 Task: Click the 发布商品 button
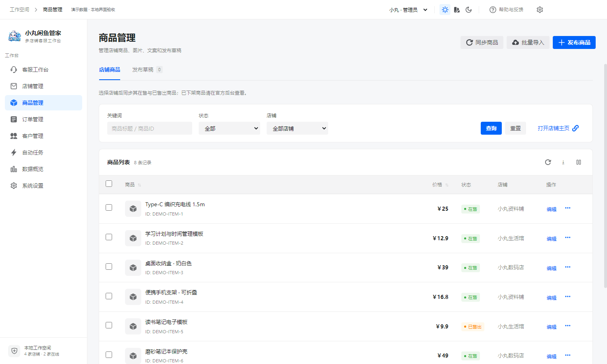coord(574,42)
